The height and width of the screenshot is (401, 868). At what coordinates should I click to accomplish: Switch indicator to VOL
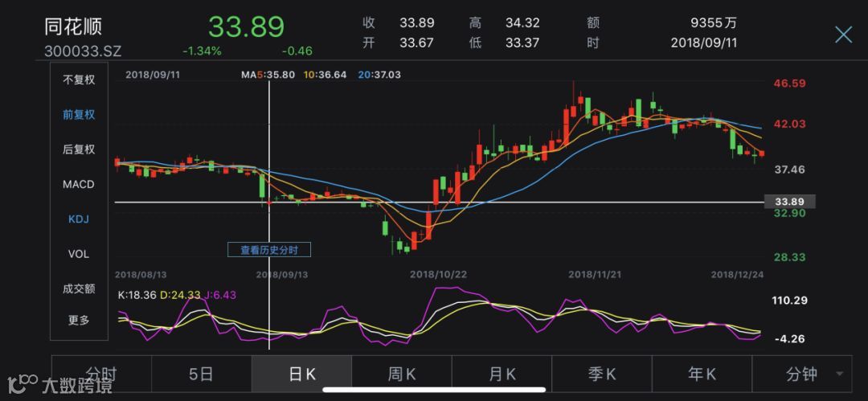point(79,254)
